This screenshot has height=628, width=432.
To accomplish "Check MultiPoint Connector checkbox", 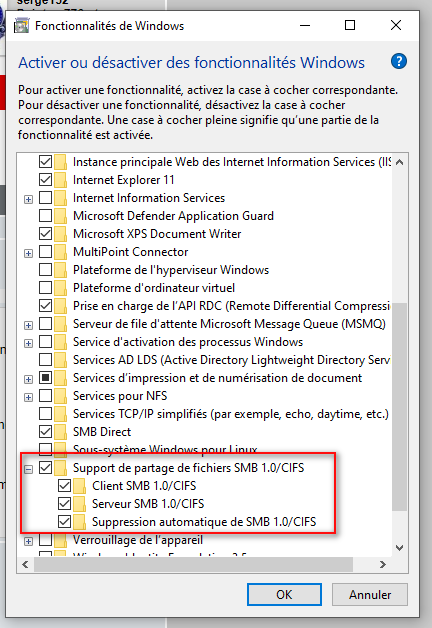I will click(x=45, y=252).
